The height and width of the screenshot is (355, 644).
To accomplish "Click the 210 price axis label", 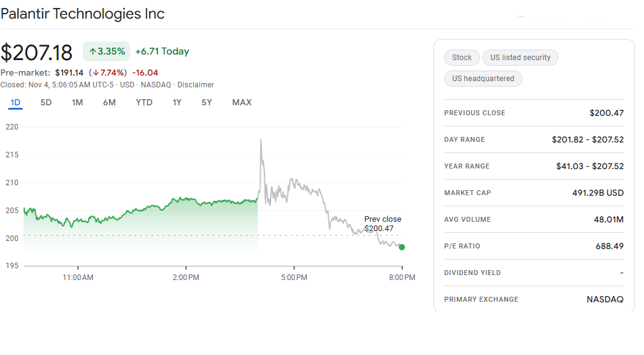I will click(x=12, y=183).
